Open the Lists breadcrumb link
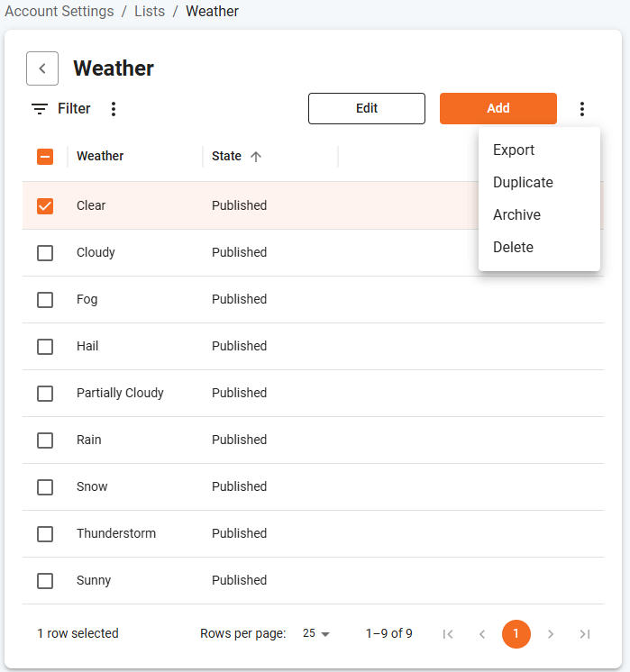630x672 pixels. (x=150, y=11)
